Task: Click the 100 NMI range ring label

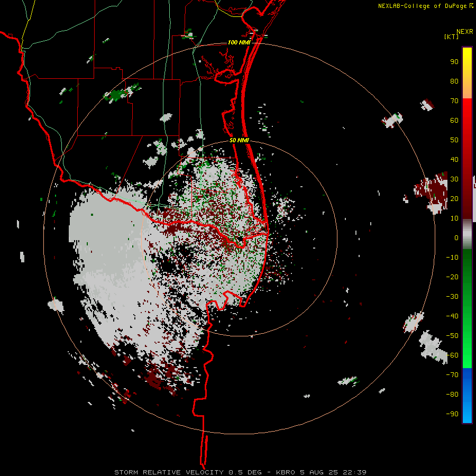Action: point(239,42)
